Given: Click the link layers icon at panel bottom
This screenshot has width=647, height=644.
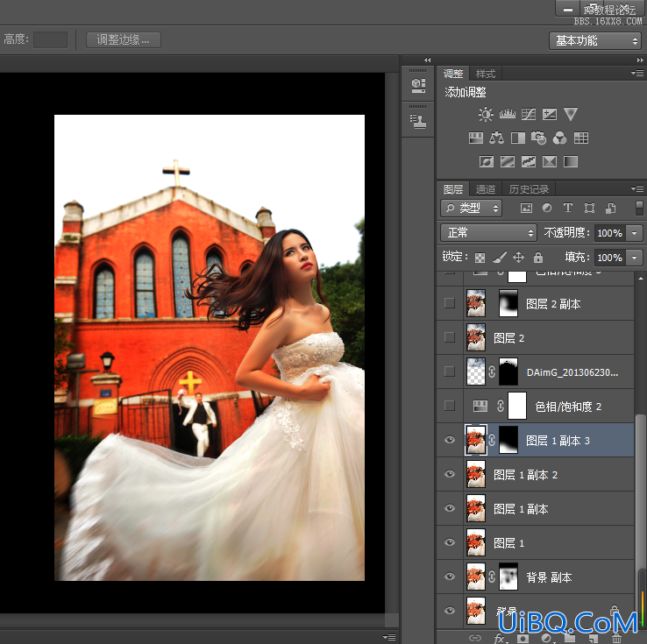Looking at the screenshot, I should (475, 638).
